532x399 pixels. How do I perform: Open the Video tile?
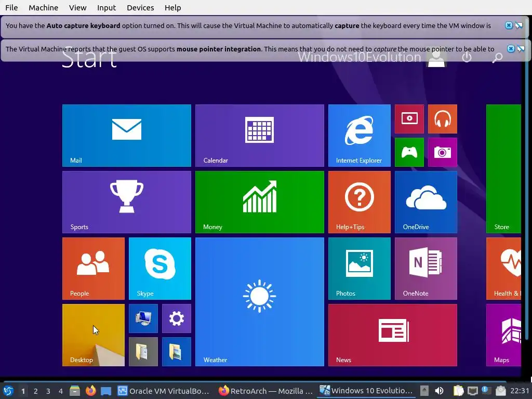pos(409,119)
